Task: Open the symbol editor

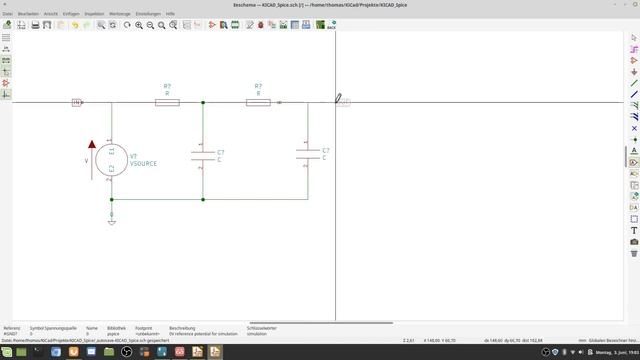Action: (x=212, y=25)
